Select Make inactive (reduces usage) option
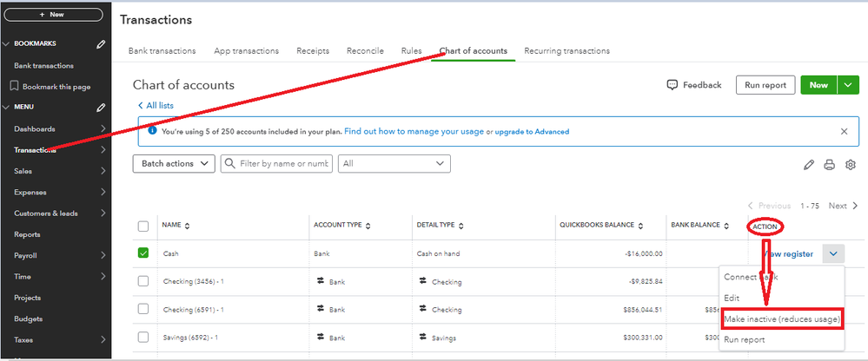The height and width of the screenshot is (361, 868). 780,319
